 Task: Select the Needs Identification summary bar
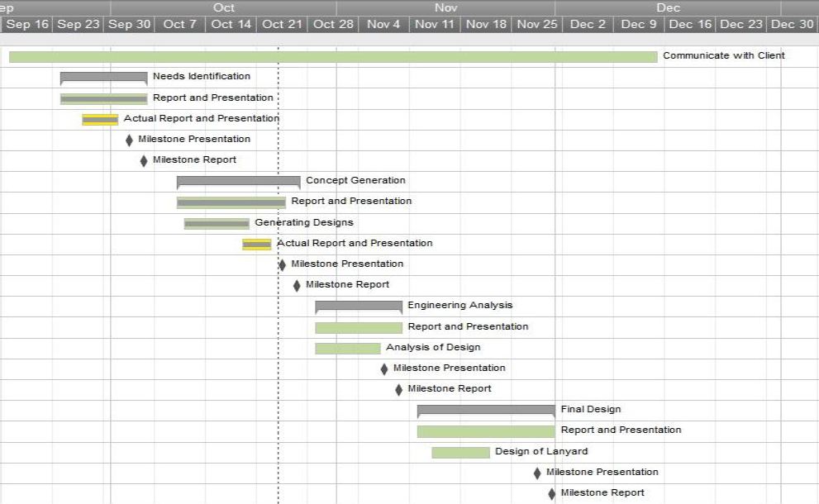[103, 77]
